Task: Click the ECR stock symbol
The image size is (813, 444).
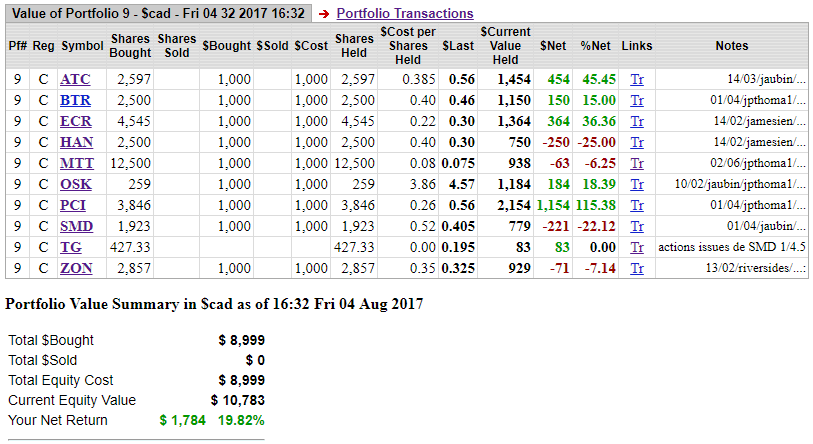Action: point(75,121)
